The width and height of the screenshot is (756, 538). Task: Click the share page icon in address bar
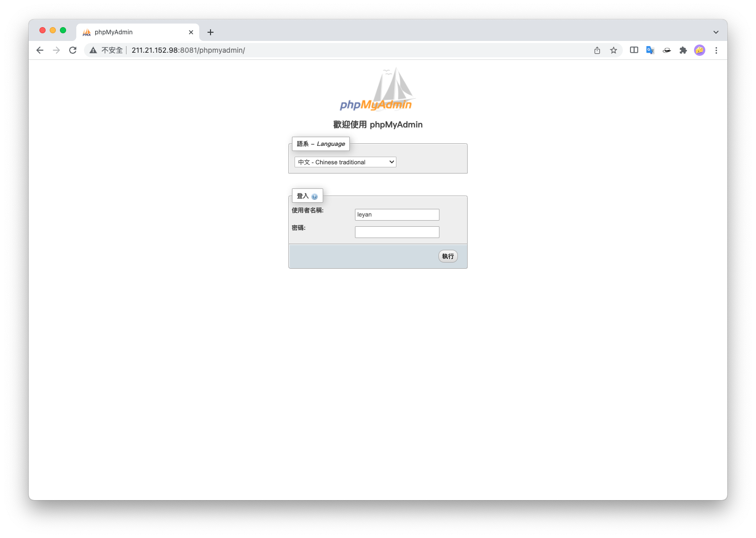click(597, 50)
